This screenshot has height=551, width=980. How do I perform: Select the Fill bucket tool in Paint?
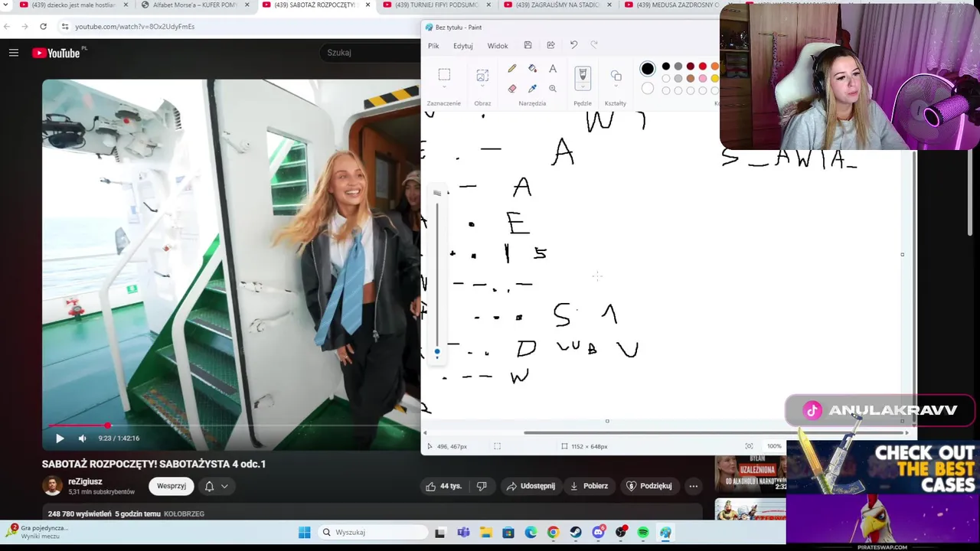pos(533,69)
